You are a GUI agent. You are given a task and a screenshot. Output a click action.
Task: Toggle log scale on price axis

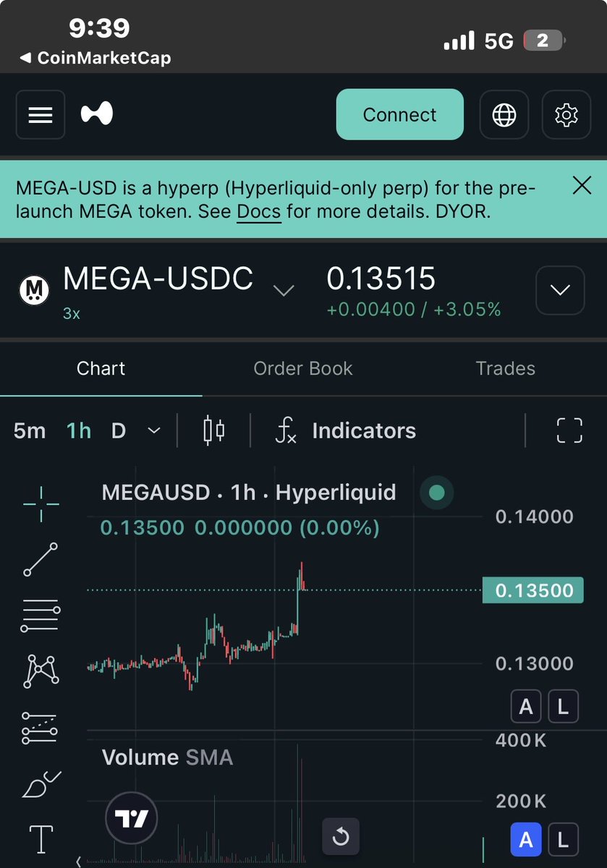563,706
